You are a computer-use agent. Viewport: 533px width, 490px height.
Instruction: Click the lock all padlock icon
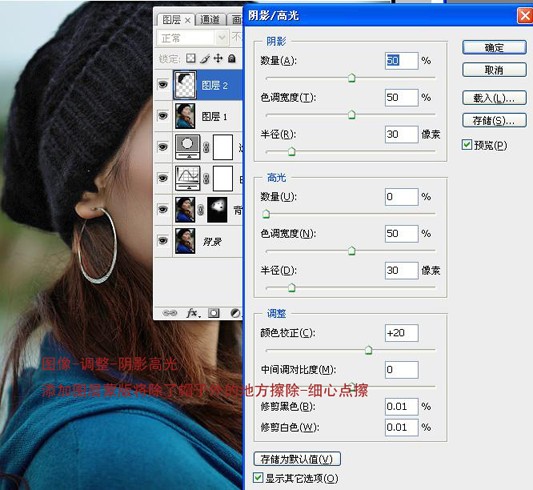(x=232, y=58)
